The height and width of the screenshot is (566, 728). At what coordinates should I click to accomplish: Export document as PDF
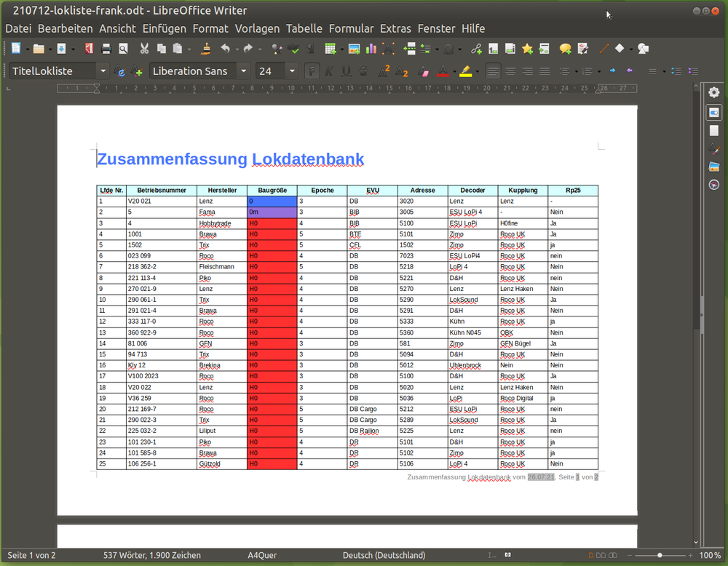(x=90, y=49)
